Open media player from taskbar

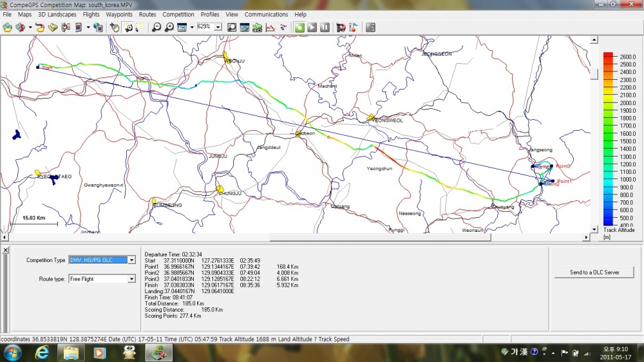(x=99, y=352)
